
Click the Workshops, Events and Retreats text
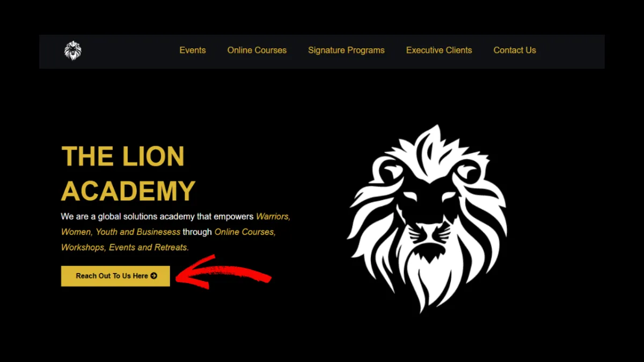click(x=125, y=248)
